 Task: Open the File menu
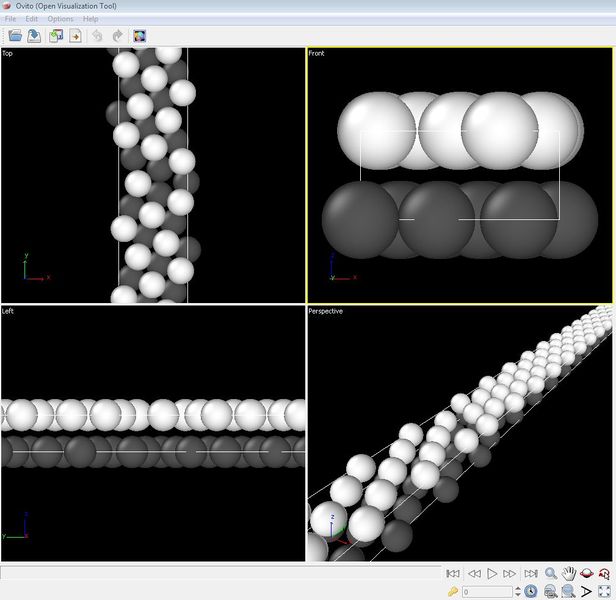click(x=11, y=19)
